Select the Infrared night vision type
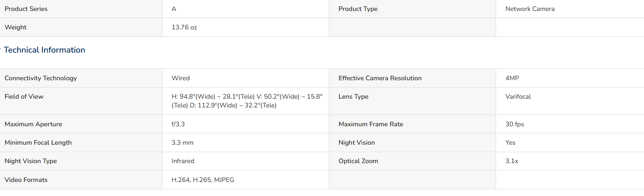 (x=183, y=161)
